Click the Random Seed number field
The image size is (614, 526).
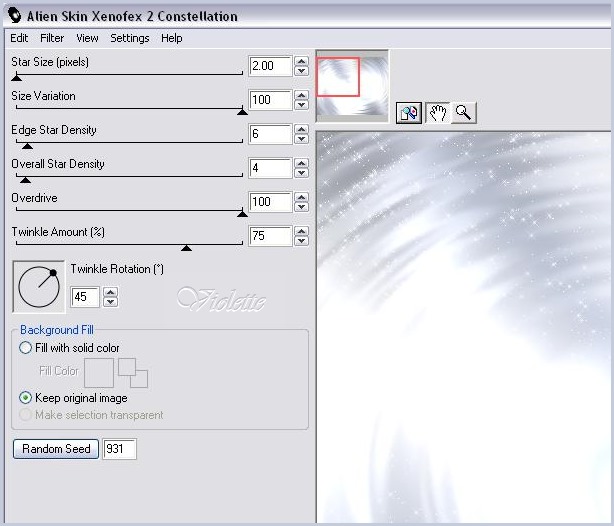(x=119, y=449)
